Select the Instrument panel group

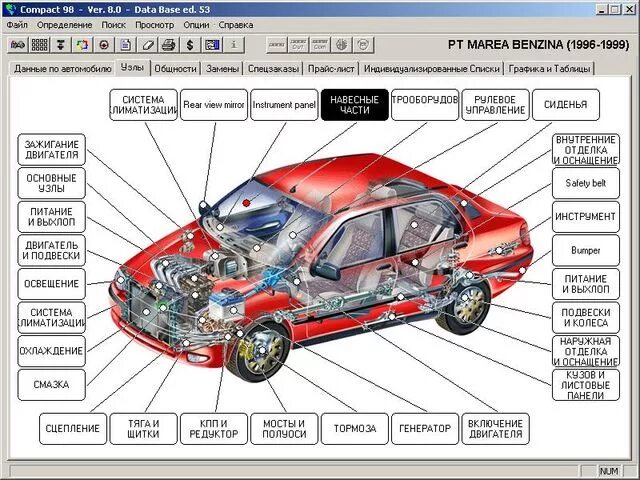click(284, 105)
